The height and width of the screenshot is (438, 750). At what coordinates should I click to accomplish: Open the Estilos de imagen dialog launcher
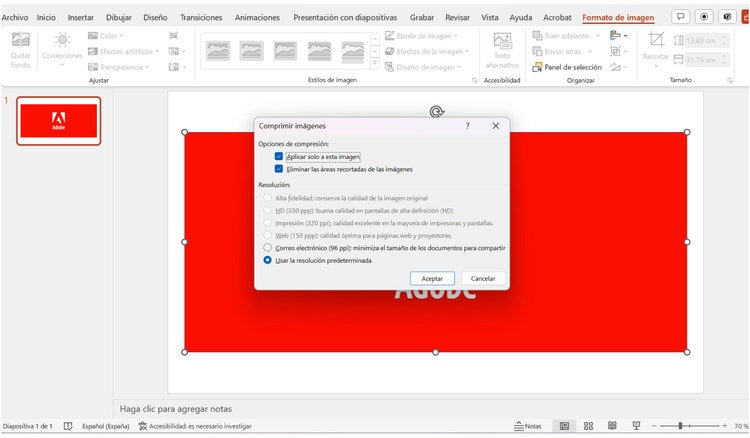(x=474, y=80)
